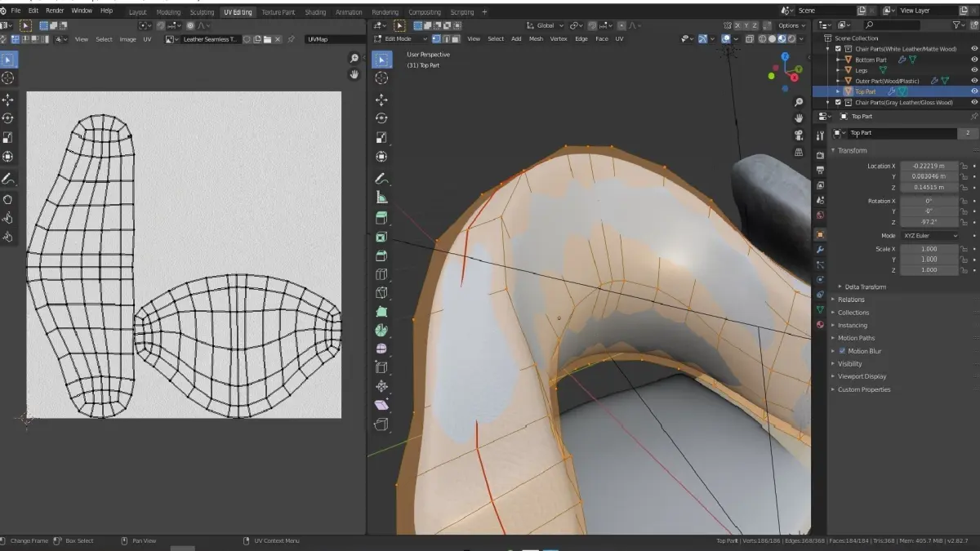The height and width of the screenshot is (551, 980).
Task: Select the Move tool in 3D viewport
Action: pos(381,99)
